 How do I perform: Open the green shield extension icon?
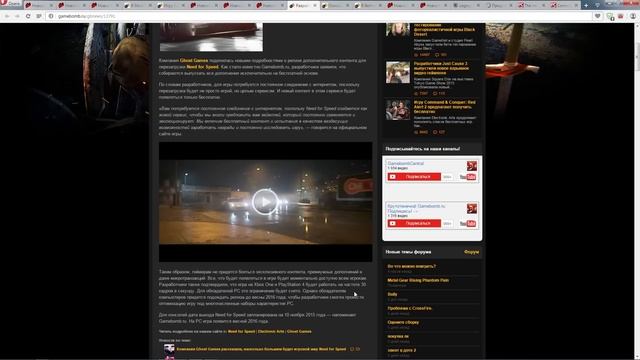(x=610, y=16)
